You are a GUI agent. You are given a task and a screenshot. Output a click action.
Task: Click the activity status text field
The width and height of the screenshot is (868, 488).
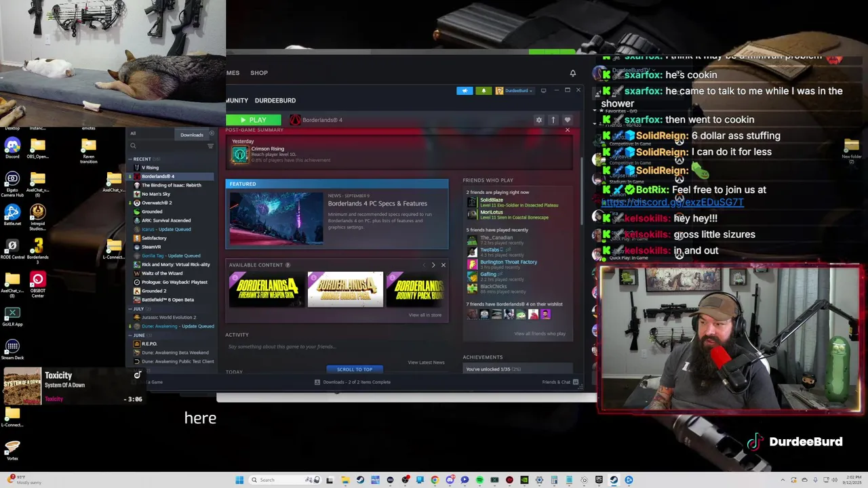tap(336, 347)
